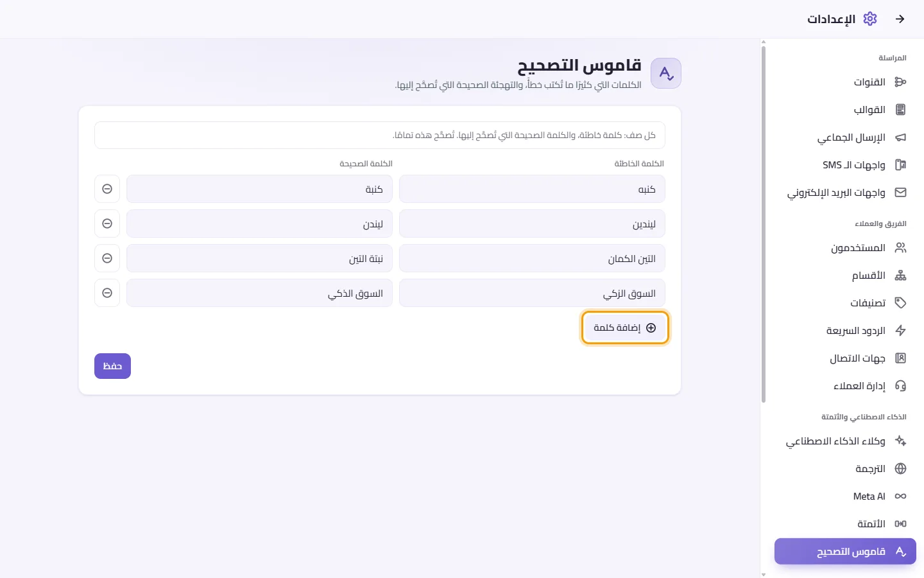This screenshot has height=578, width=924.
Task: Save the dictionary with حفظ button
Action: (112, 366)
